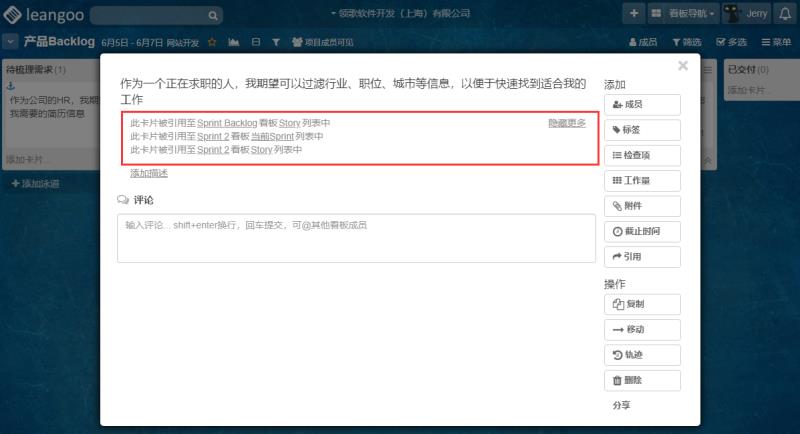
Task: Click the leangoo logo icon
Action: (x=13, y=14)
